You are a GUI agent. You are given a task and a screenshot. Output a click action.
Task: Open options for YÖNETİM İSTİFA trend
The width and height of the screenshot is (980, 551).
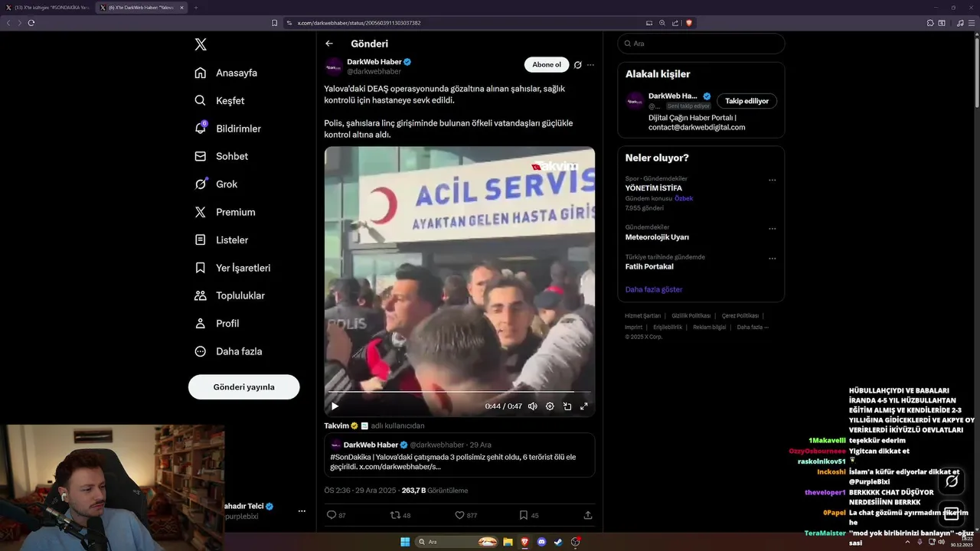772,181
